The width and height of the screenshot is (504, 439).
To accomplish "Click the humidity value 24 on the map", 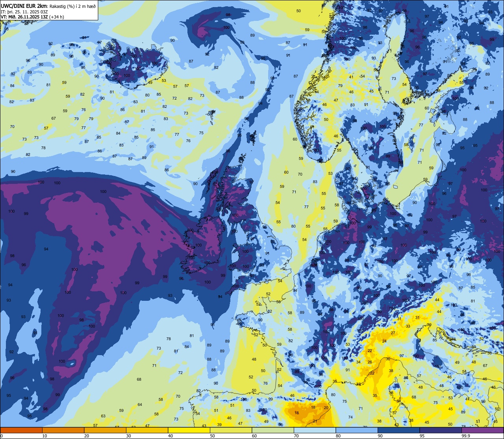I will (384, 341).
